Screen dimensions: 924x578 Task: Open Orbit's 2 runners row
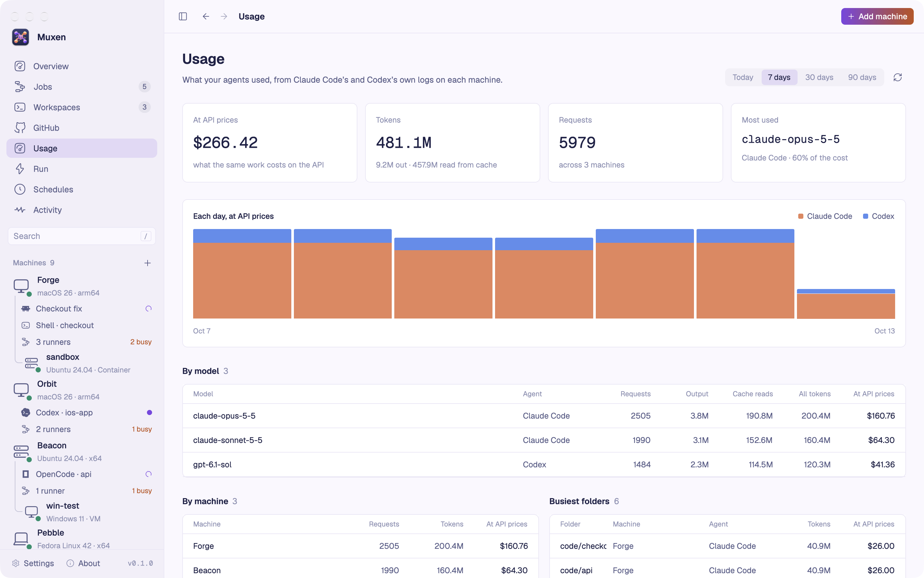[x=86, y=429]
